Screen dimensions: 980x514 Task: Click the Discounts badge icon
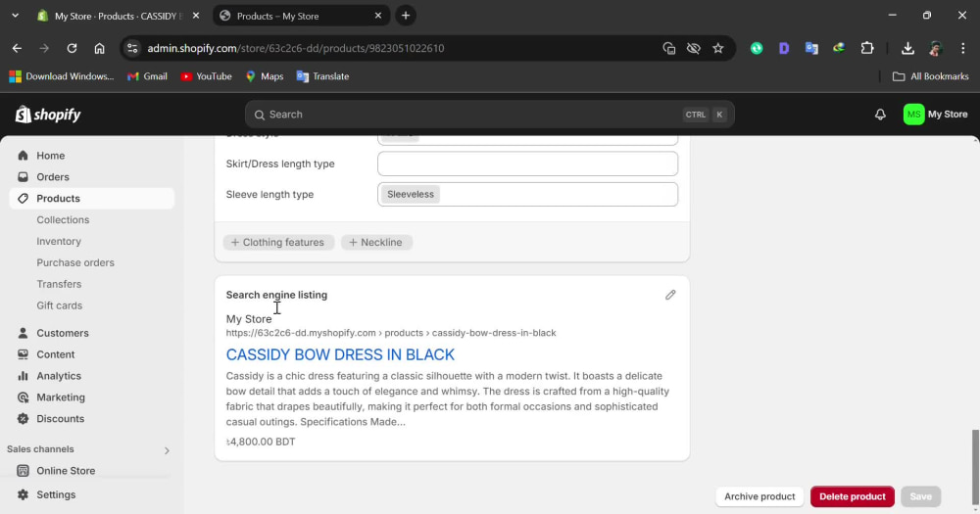click(x=24, y=418)
